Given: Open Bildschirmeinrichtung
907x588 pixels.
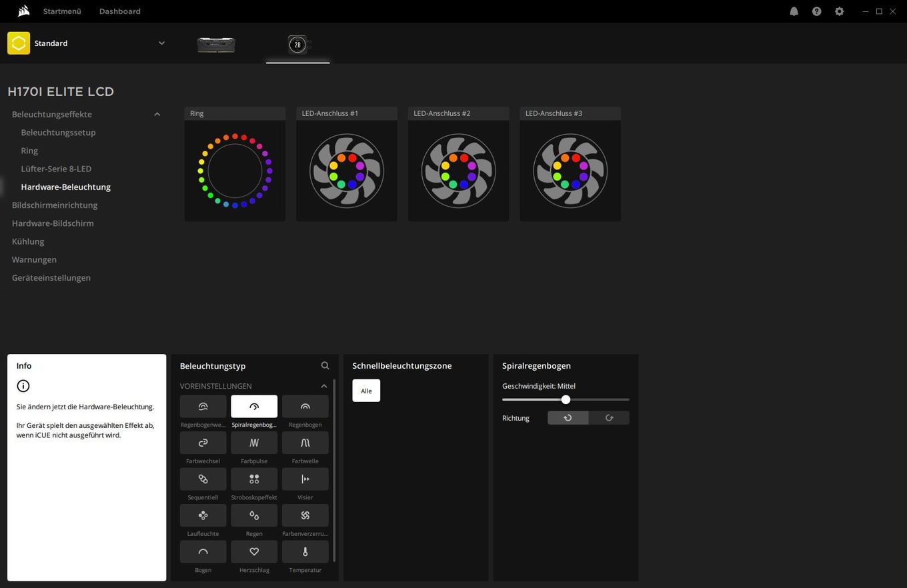Looking at the screenshot, I should tap(55, 205).
